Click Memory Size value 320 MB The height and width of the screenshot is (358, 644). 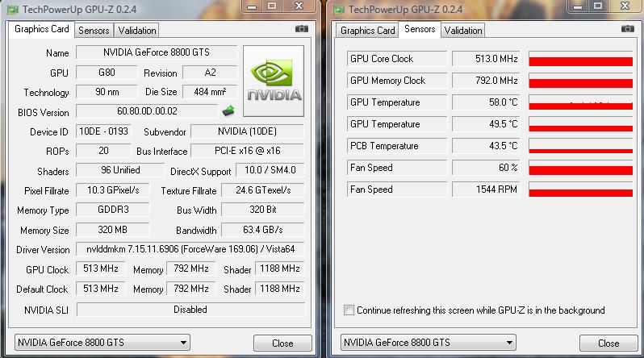113,230
